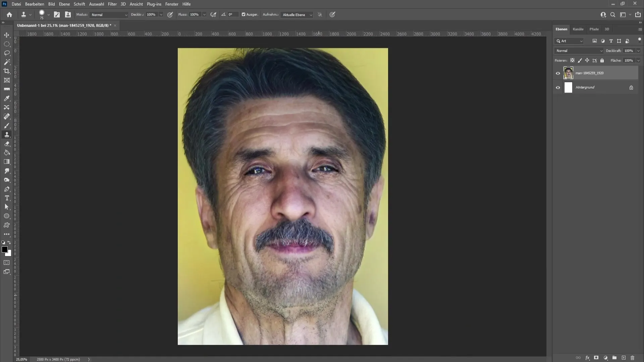Click the foreground color swatch
The height and width of the screenshot is (362, 644).
(5, 249)
